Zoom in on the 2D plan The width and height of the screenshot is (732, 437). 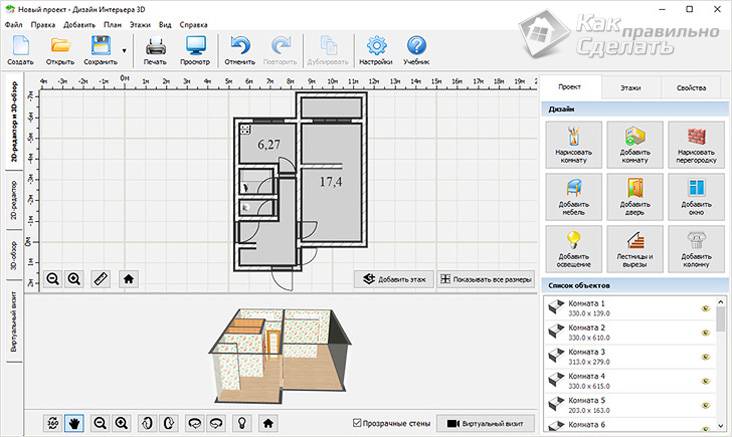[x=74, y=279]
